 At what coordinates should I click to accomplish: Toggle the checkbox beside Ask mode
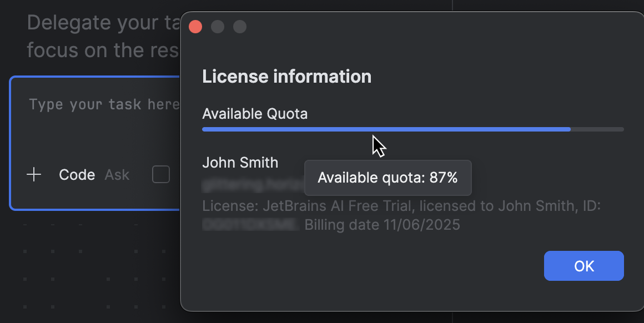coord(160,174)
